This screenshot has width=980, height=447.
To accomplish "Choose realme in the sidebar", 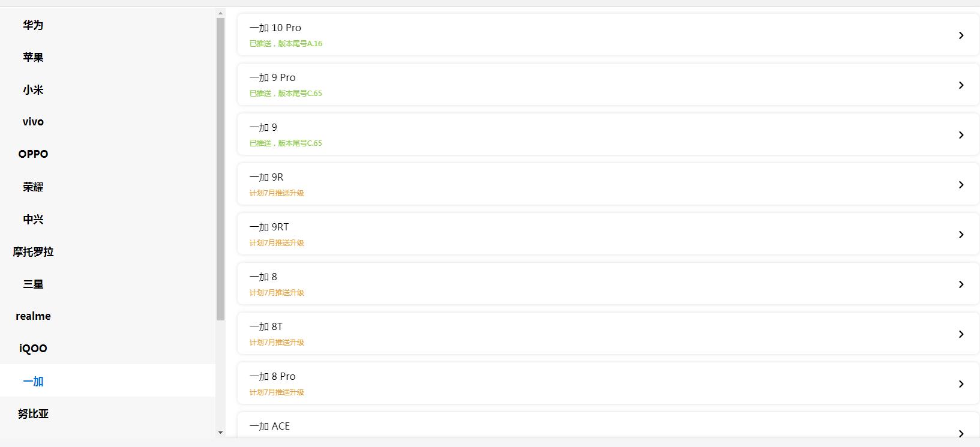I will click(x=33, y=316).
